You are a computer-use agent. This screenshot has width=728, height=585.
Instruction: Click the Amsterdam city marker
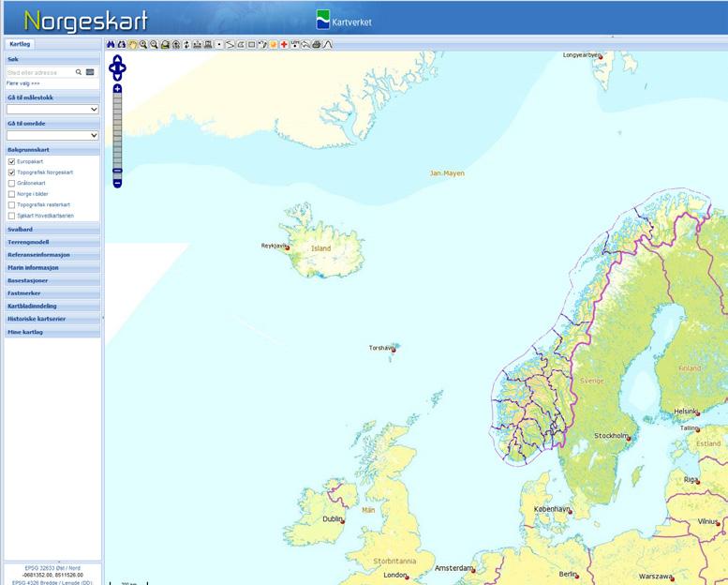(473, 571)
